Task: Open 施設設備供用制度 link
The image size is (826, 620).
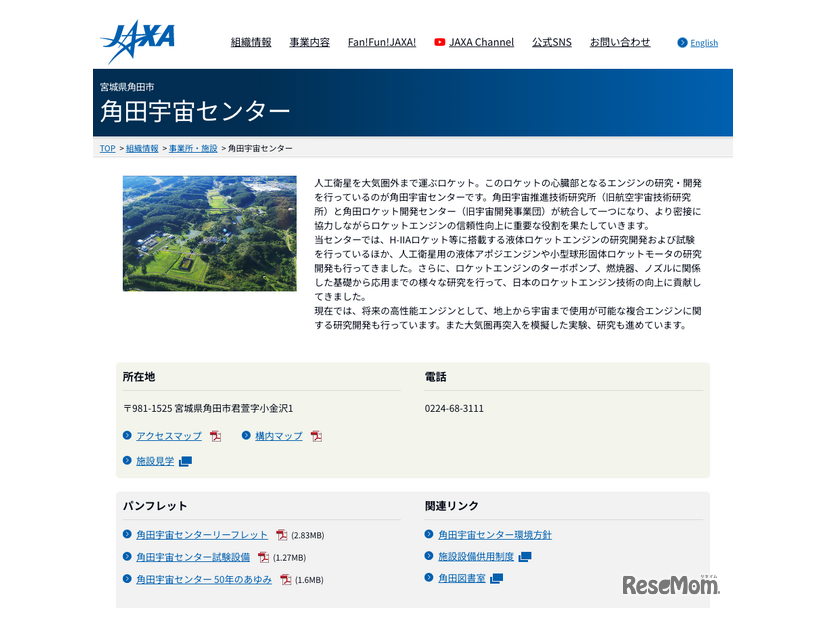Action: 476,556
